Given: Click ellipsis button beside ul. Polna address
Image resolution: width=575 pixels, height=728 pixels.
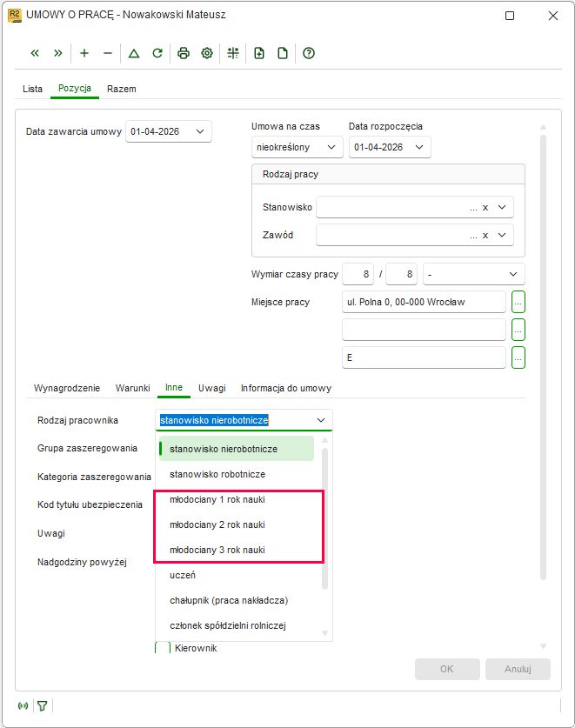Looking at the screenshot, I should click(518, 303).
